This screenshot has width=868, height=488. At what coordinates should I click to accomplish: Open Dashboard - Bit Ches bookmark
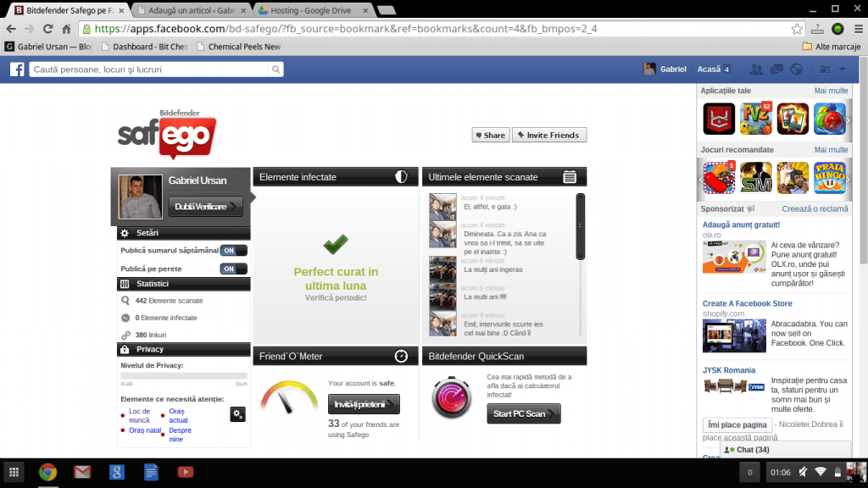click(x=144, y=47)
